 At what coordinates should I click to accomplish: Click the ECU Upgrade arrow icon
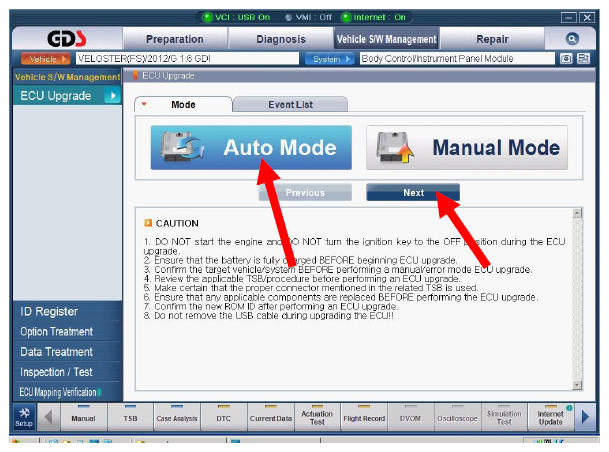113,96
